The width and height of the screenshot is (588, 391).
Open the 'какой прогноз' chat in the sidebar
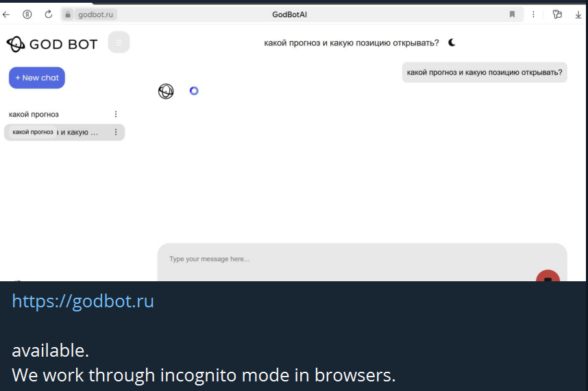click(34, 115)
